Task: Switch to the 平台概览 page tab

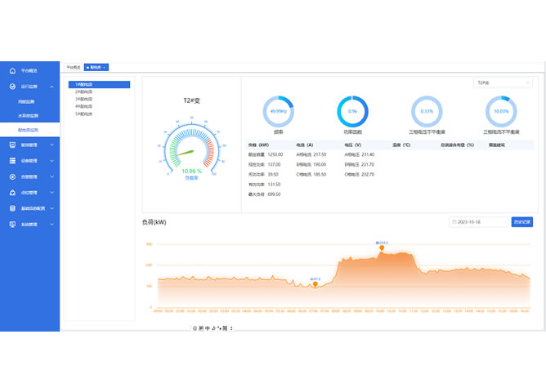Action: 74,67
